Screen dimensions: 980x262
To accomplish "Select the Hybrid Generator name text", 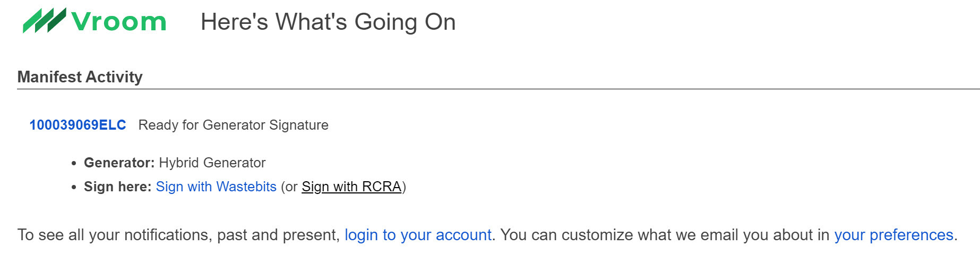I will [212, 163].
